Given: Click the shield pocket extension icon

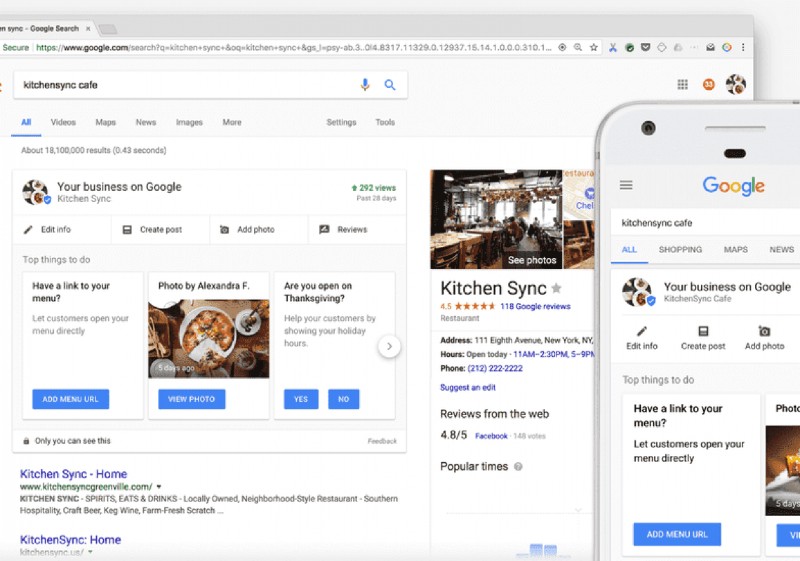Looking at the screenshot, I should coord(645,47).
